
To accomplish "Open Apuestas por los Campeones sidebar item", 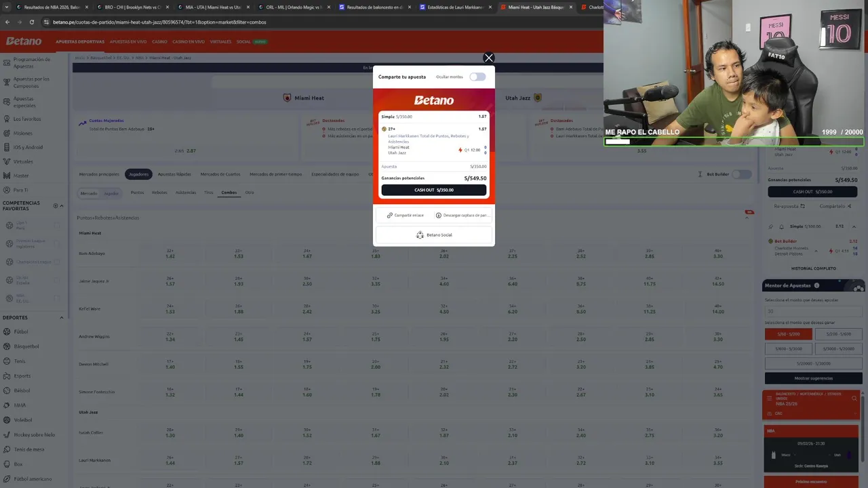I will point(31,82).
